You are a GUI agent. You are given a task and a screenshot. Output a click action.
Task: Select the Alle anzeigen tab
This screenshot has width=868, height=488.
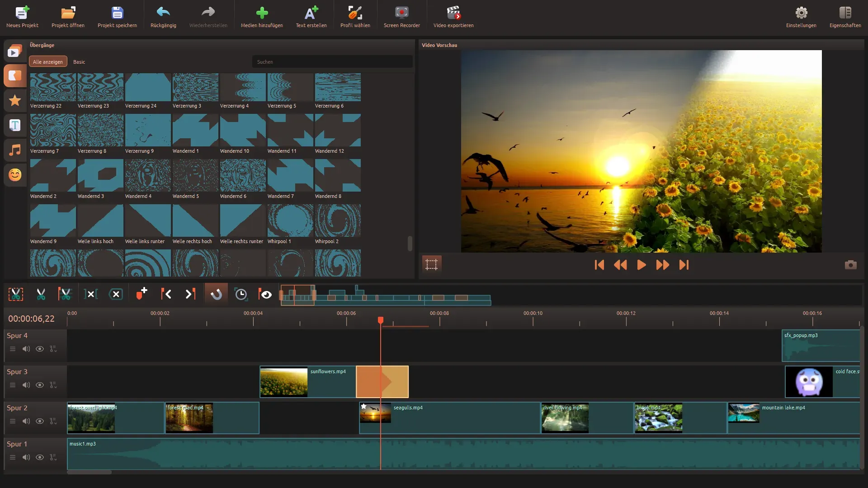[x=48, y=62]
